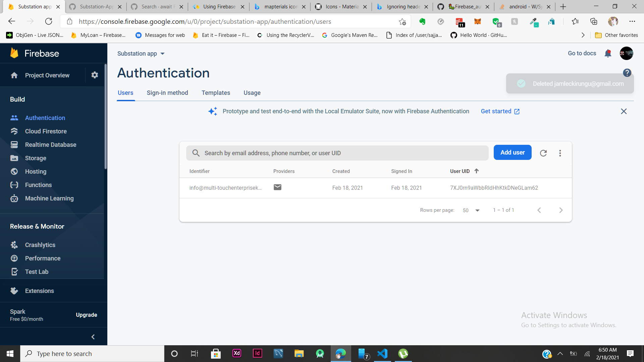Open Hello World GitHub bookmark

point(479,35)
